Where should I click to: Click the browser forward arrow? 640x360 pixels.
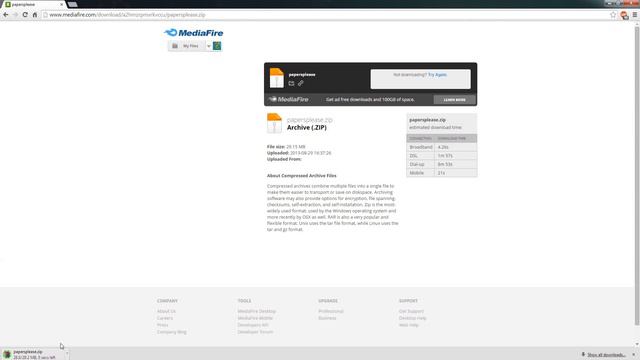point(16,15)
